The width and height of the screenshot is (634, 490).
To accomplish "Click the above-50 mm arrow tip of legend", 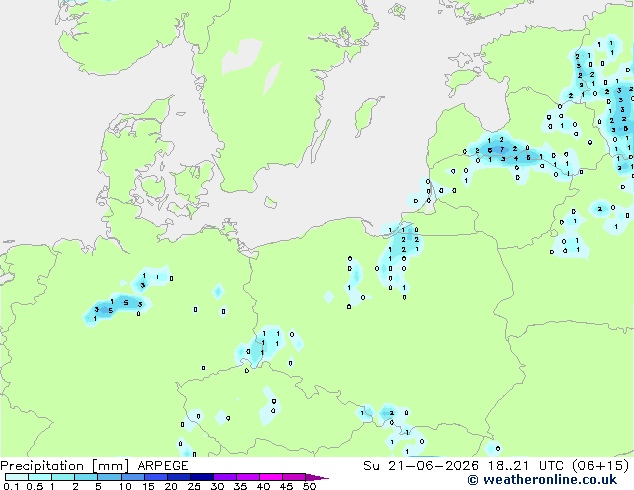I will 317,477.
